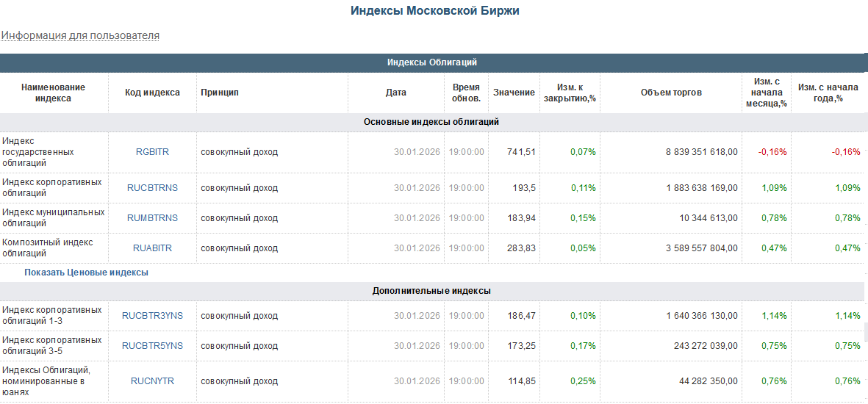This screenshot has height=404, width=868.
Task: Click the Изм. к закрытию,% column header
Action: coord(570,93)
